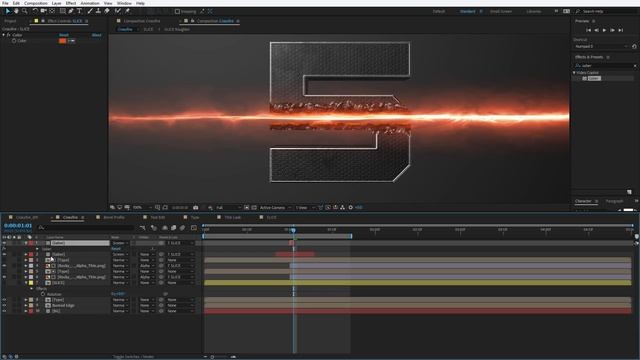
Task: Toggle hiding shy layers in timeline
Action: tap(164, 228)
